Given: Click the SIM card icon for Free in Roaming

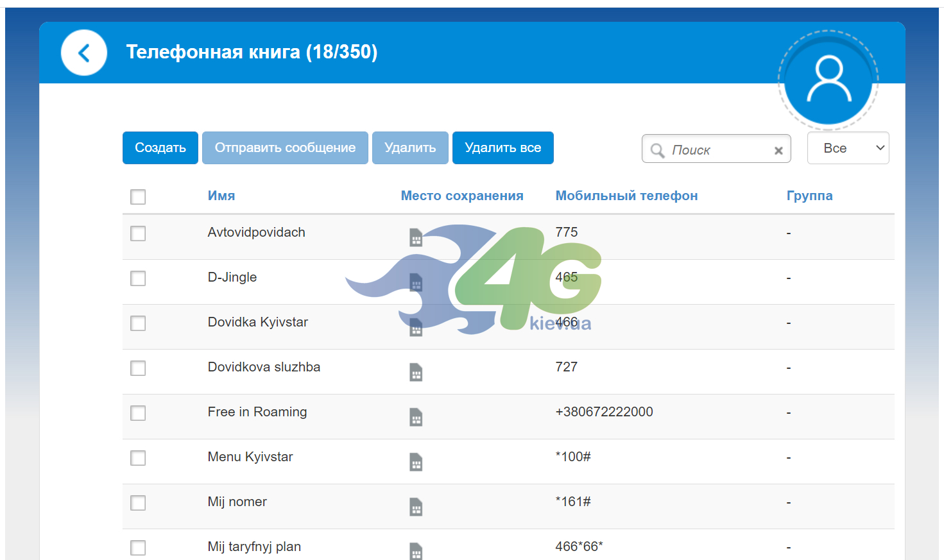Looking at the screenshot, I should [x=416, y=417].
